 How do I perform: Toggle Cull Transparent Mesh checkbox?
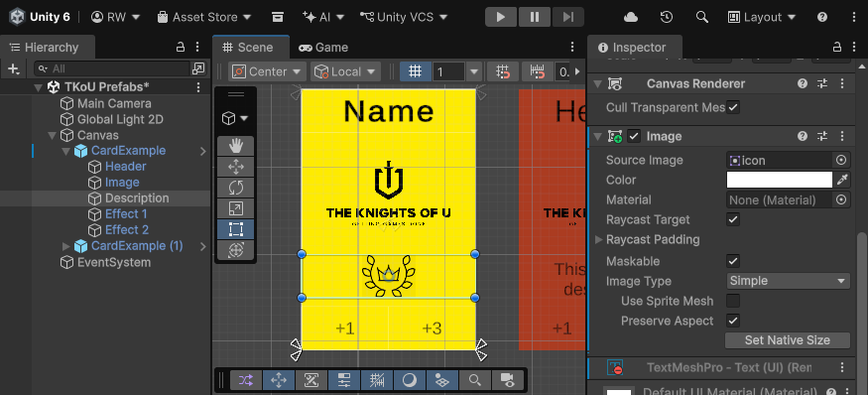[x=733, y=107]
